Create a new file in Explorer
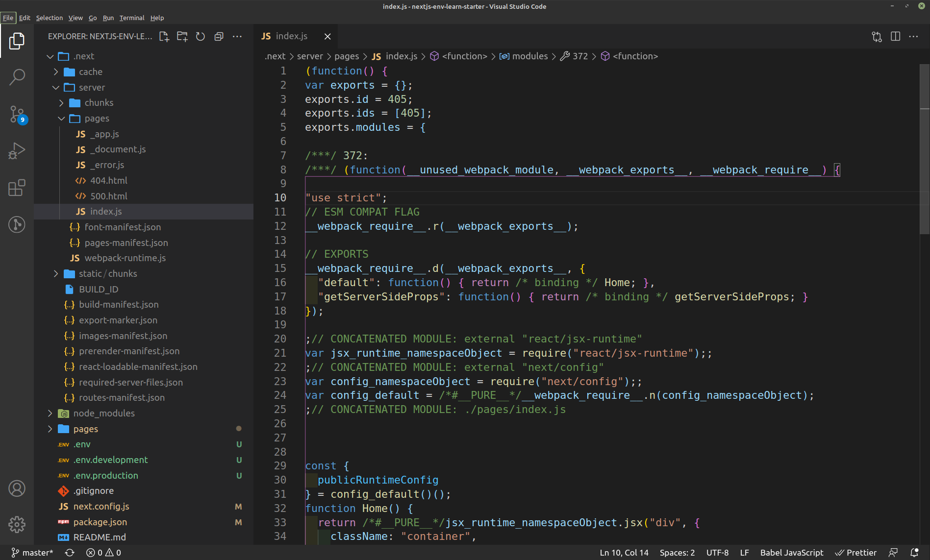Screen dimensions: 930x560 tap(164, 37)
